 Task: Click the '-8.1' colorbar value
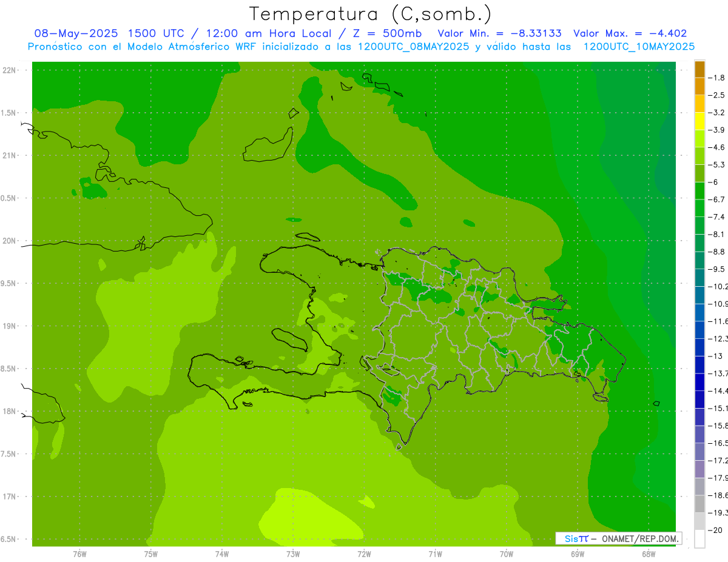[x=716, y=234]
